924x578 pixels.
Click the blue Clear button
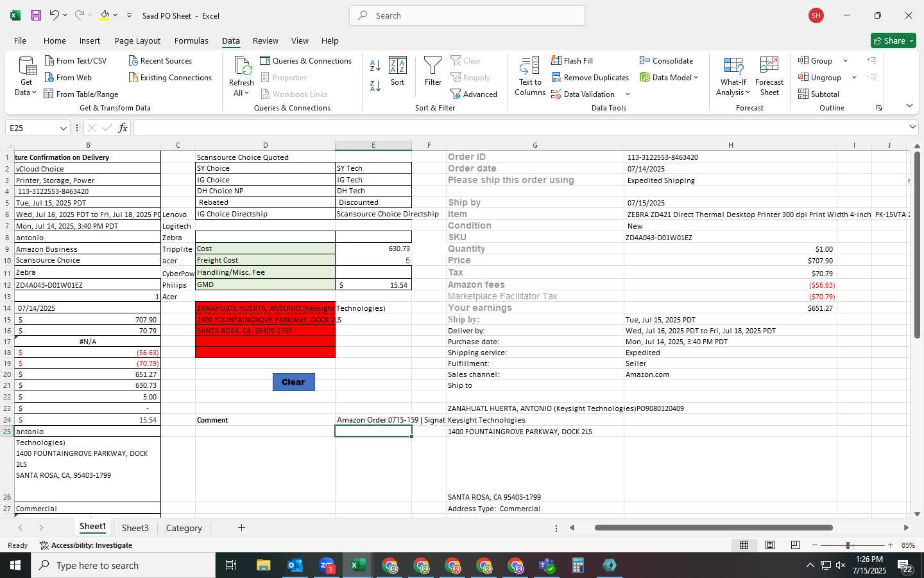coord(293,382)
